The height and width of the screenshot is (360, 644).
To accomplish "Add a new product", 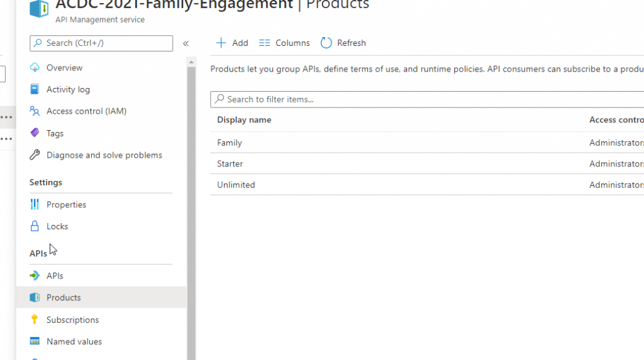I will pos(232,43).
